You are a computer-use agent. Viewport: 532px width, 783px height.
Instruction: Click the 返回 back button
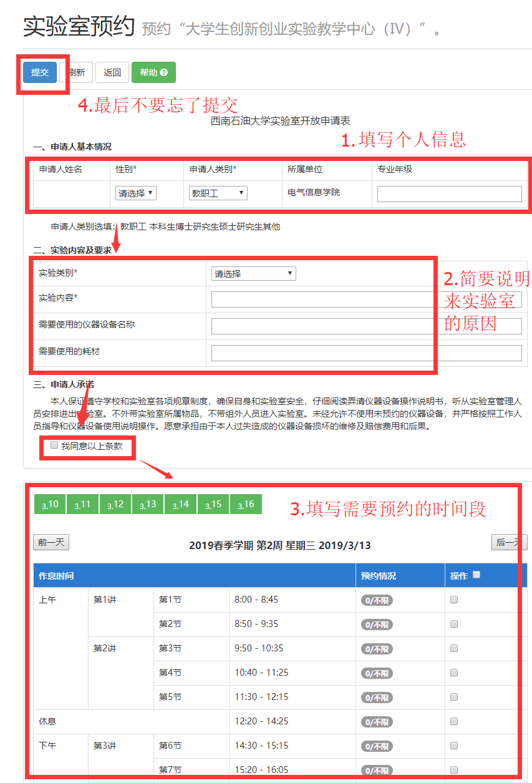click(x=112, y=72)
